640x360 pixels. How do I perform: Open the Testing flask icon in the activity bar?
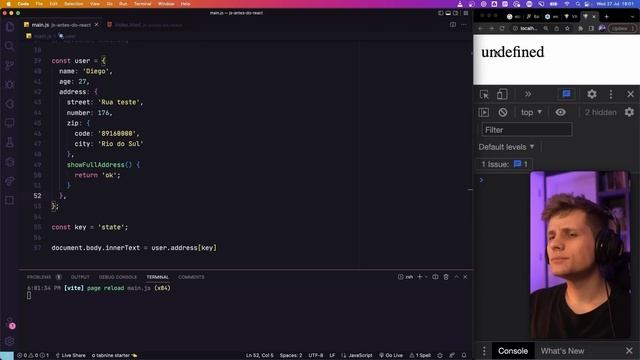click(10, 142)
